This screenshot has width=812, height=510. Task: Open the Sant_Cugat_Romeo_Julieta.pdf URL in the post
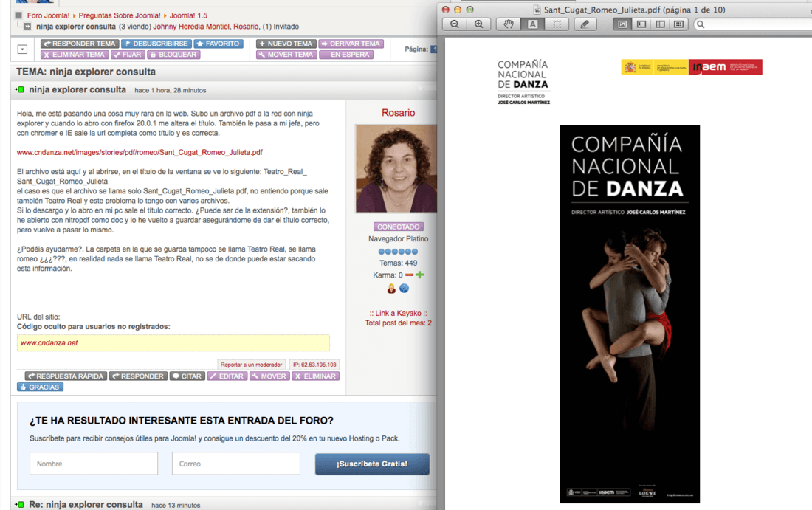140,152
